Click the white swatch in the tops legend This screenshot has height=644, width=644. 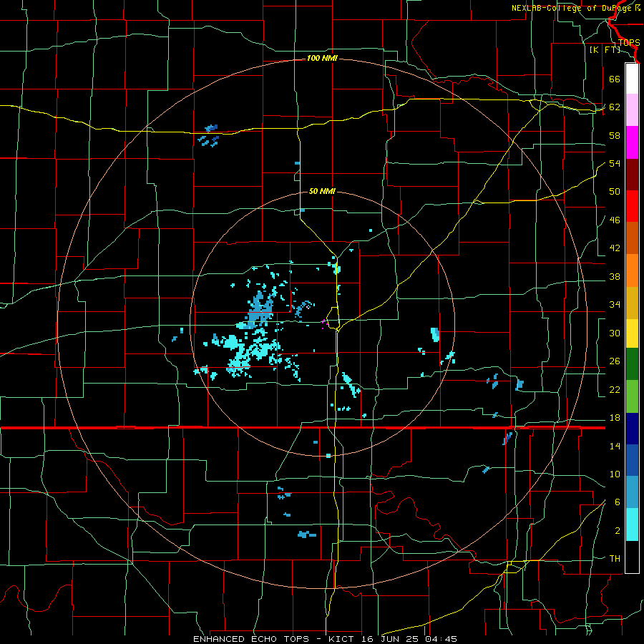point(632,79)
